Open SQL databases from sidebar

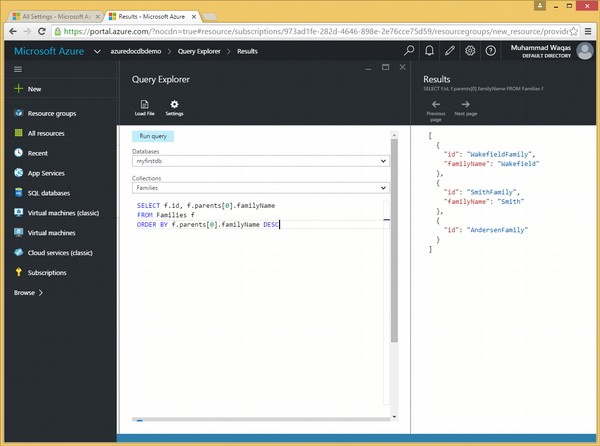click(x=47, y=193)
